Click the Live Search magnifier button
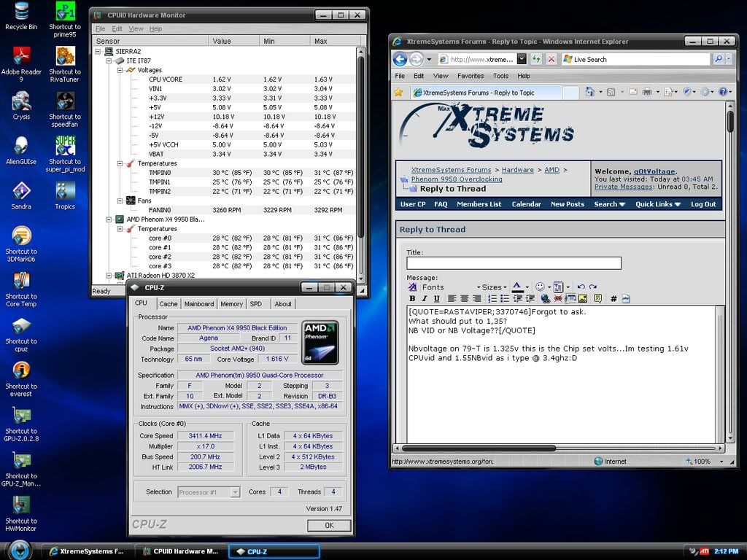Image resolution: width=747 pixels, height=560 pixels. tap(718, 59)
